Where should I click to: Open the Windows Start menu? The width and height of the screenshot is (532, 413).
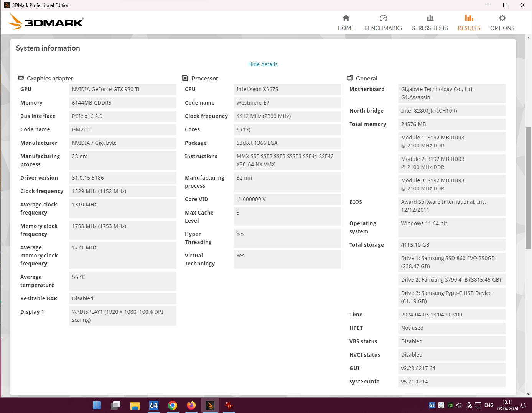[x=97, y=405]
